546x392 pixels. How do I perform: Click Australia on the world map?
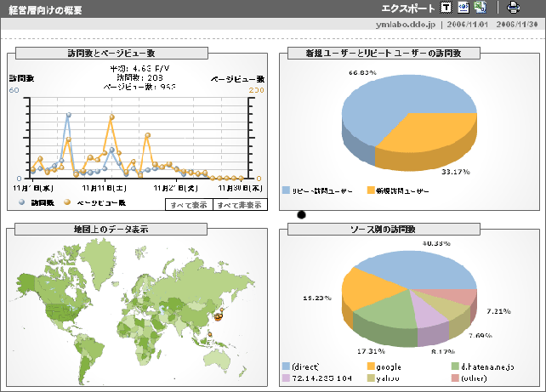(218, 361)
